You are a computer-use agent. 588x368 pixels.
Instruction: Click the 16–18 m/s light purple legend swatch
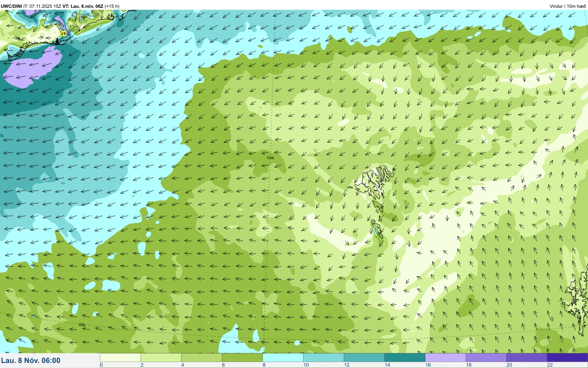tap(446, 357)
